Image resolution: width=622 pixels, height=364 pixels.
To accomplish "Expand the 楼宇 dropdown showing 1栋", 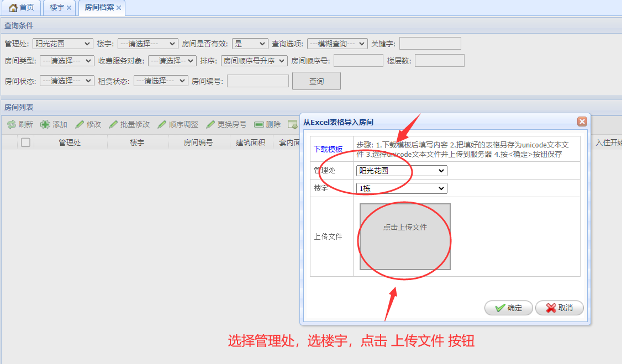I will click(x=402, y=188).
